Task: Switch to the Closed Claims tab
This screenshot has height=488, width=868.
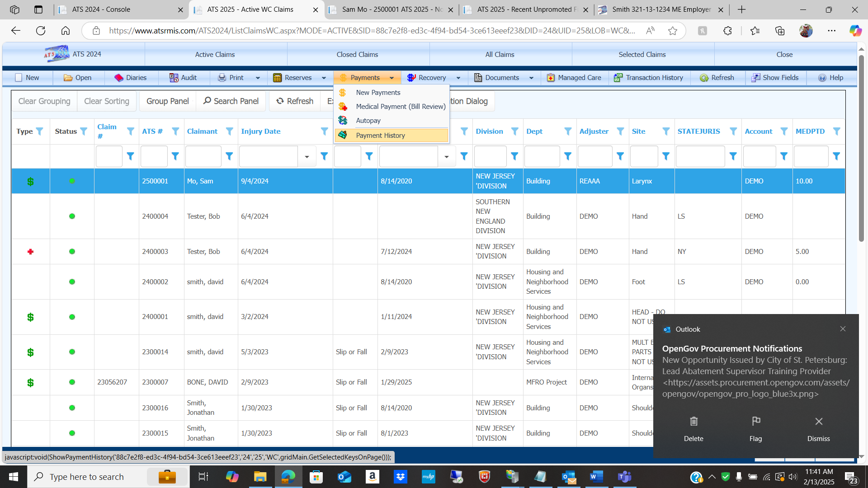Action: click(x=357, y=55)
